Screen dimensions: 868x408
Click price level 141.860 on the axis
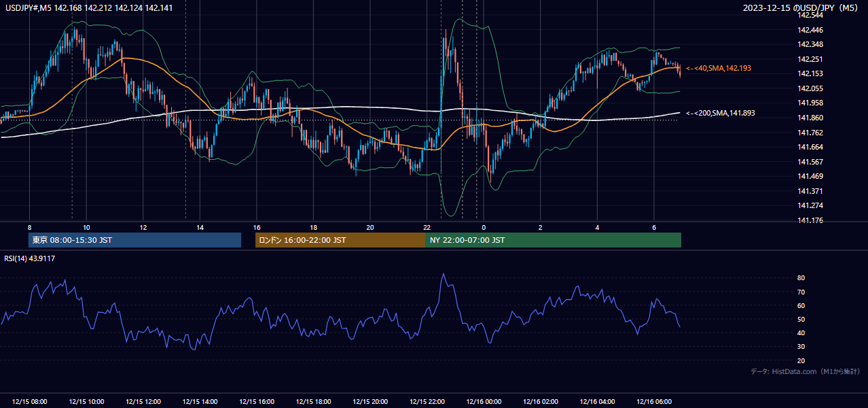pyautogui.click(x=810, y=118)
